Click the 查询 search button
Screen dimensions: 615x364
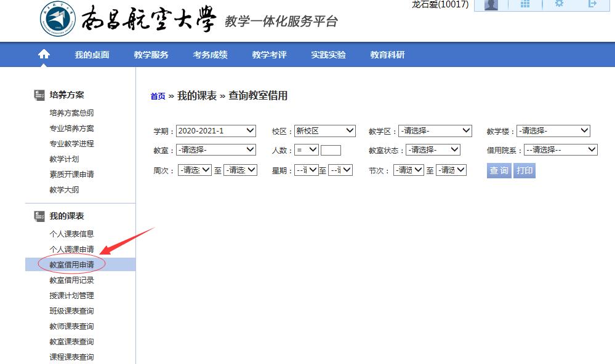pyautogui.click(x=499, y=170)
